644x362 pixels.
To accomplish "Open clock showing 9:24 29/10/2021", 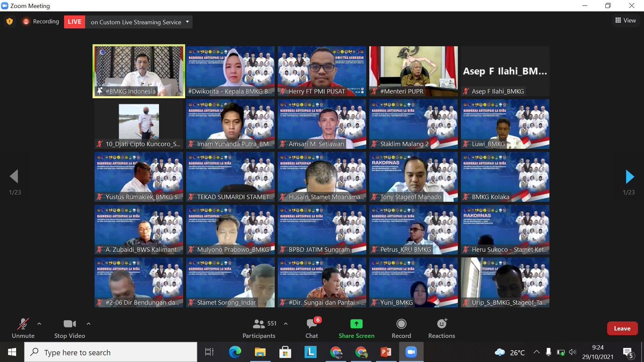I will [x=598, y=352].
